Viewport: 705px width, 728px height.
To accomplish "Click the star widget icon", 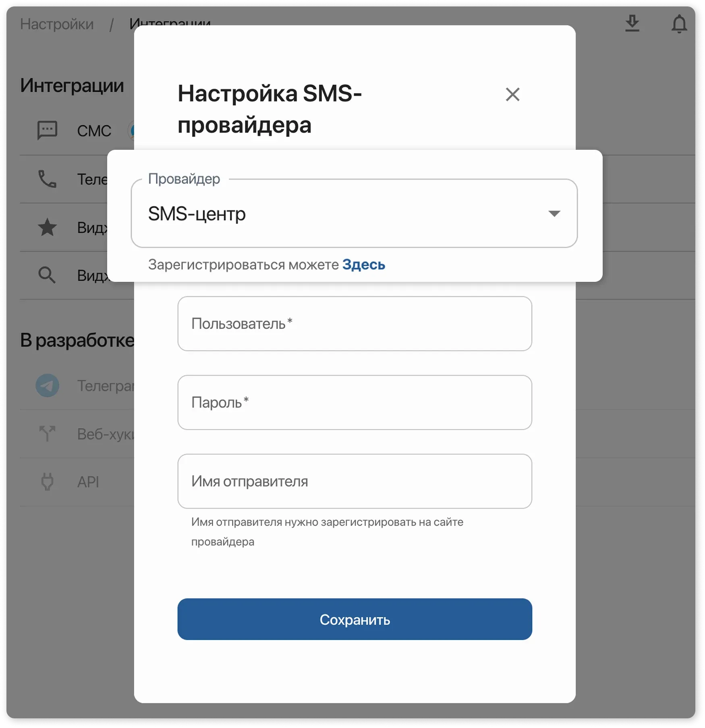I will [x=48, y=228].
